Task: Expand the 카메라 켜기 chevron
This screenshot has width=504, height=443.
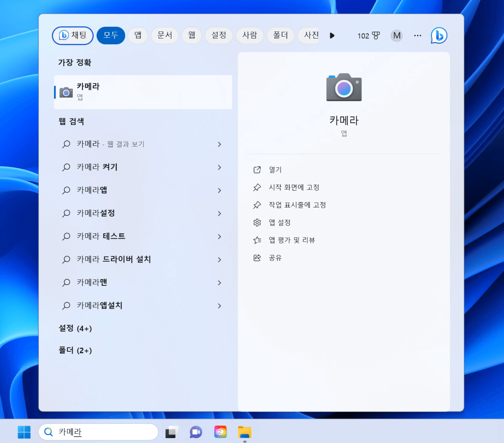Action: coord(220,167)
